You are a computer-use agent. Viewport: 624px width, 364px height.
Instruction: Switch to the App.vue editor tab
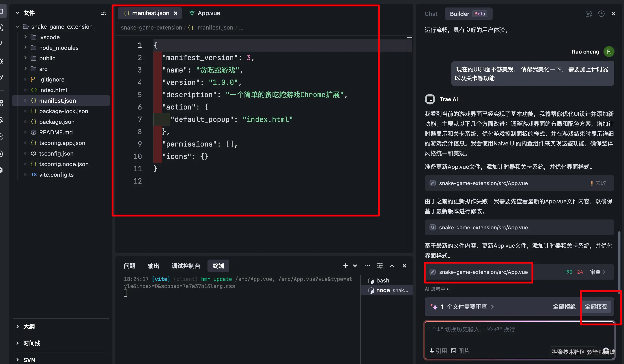click(209, 13)
